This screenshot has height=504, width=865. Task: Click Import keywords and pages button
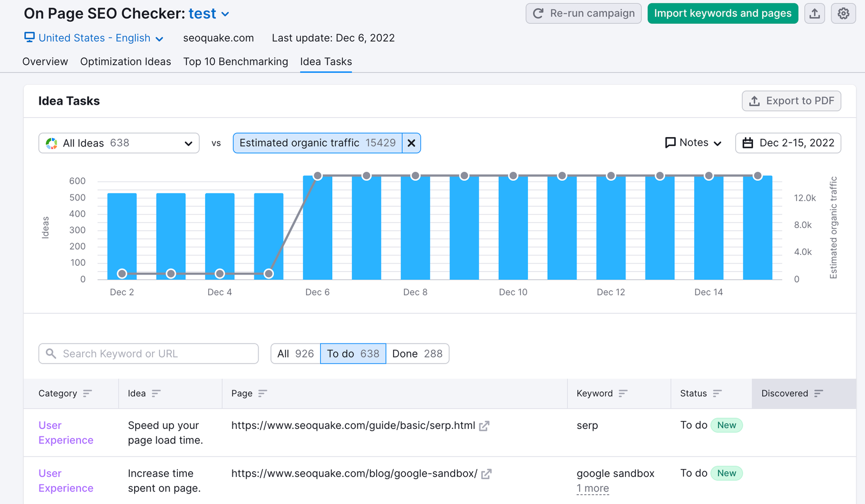pos(722,14)
